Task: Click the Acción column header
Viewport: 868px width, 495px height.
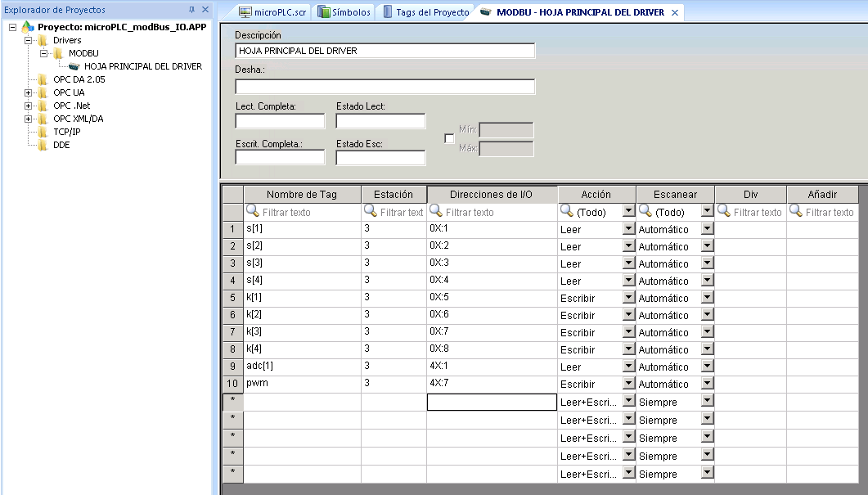Action: tap(596, 195)
